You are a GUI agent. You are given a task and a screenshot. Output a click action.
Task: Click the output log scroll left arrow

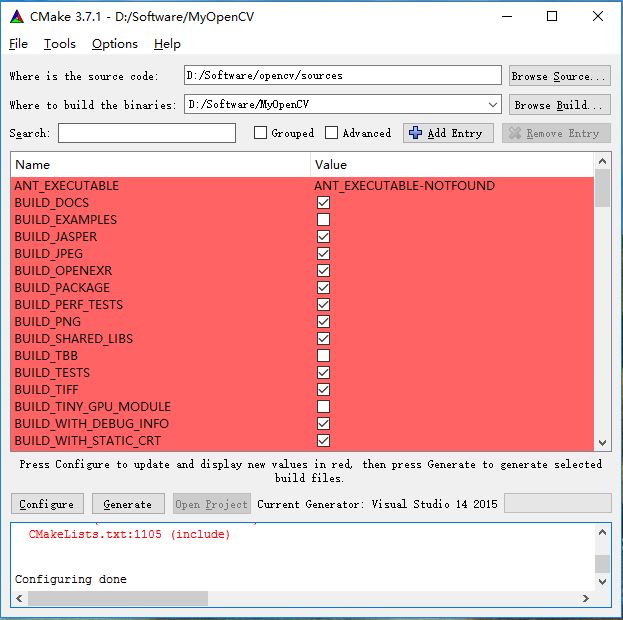click(19, 598)
